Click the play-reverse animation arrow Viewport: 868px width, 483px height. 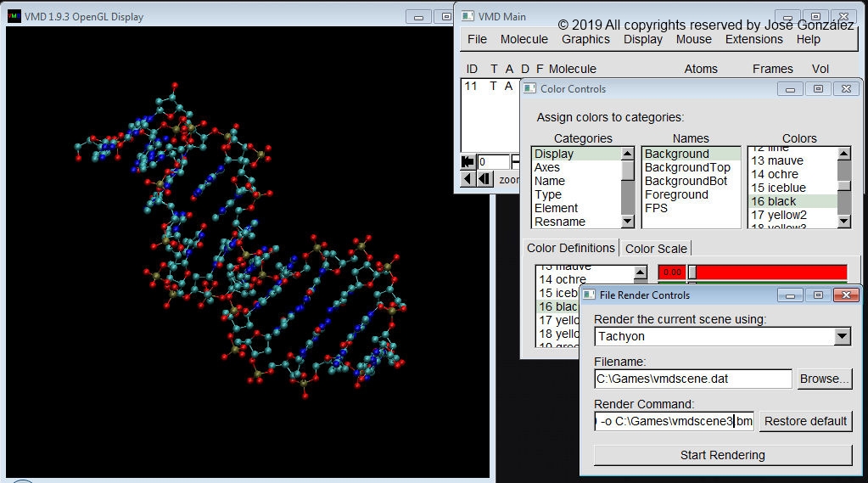pyautogui.click(x=467, y=179)
